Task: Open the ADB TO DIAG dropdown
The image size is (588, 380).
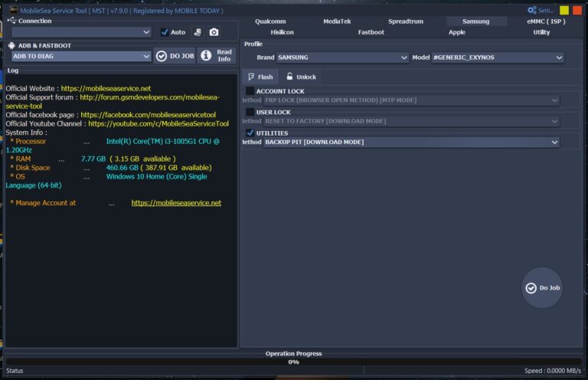Action: point(81,56)
